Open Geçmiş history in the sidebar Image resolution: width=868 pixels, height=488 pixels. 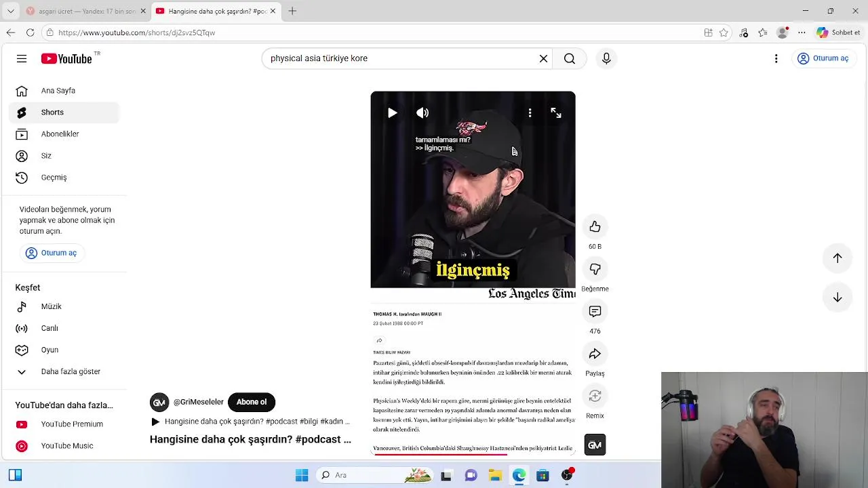pyautogui.click(x=64, y=178)
